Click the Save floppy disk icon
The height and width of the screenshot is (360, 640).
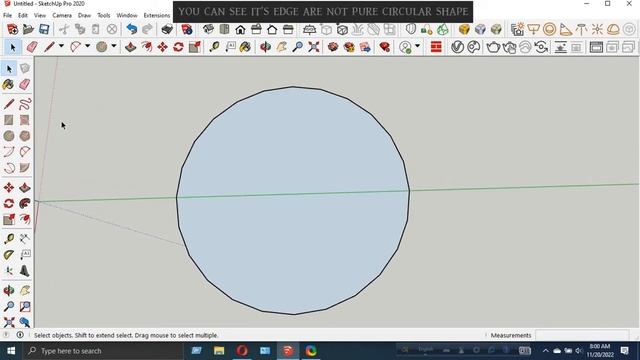[x=44, y=29]
